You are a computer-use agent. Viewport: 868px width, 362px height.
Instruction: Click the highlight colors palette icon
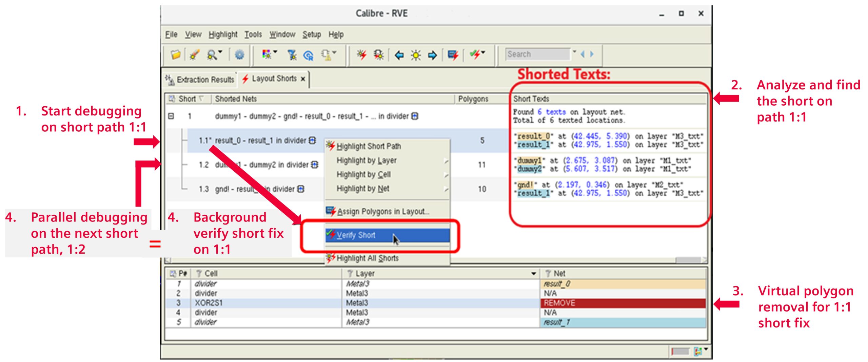267,55
